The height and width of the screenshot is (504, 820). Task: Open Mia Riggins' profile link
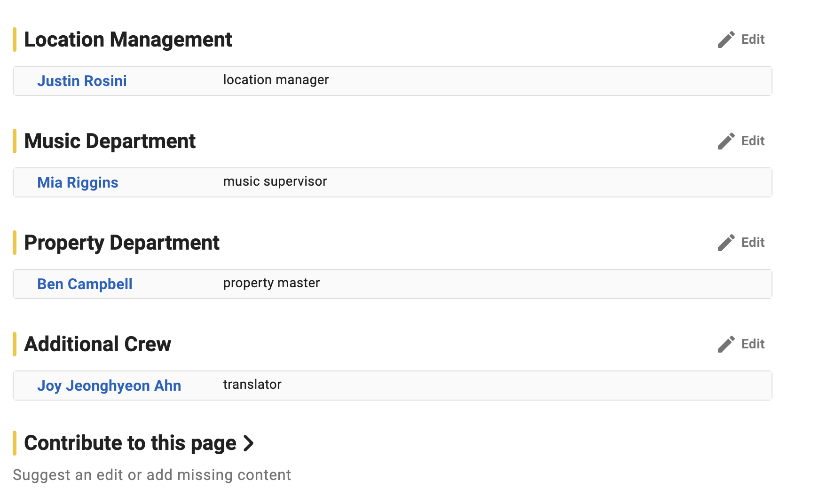click(x=78, y=182)
